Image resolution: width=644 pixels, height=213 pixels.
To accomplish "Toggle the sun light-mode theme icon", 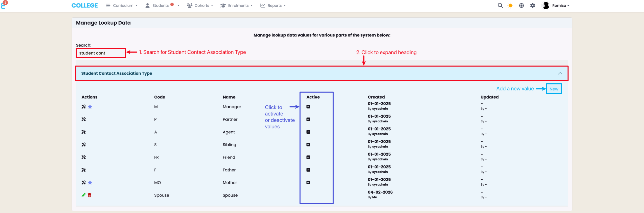I will (510, 6).
